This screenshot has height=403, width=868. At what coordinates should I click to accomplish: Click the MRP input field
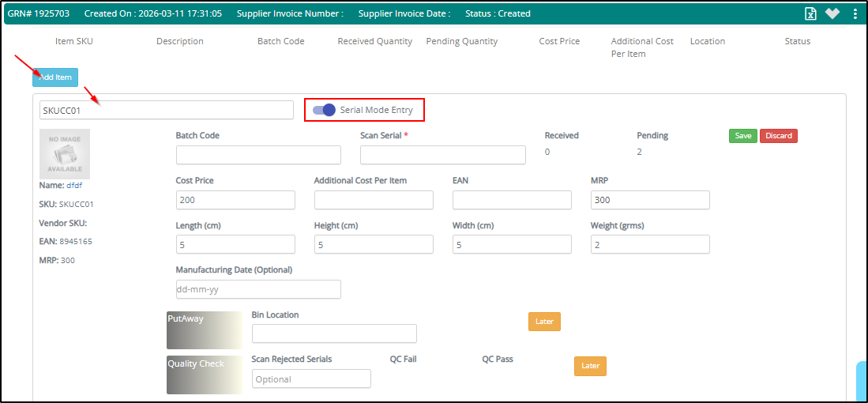(x=650, y=200)
